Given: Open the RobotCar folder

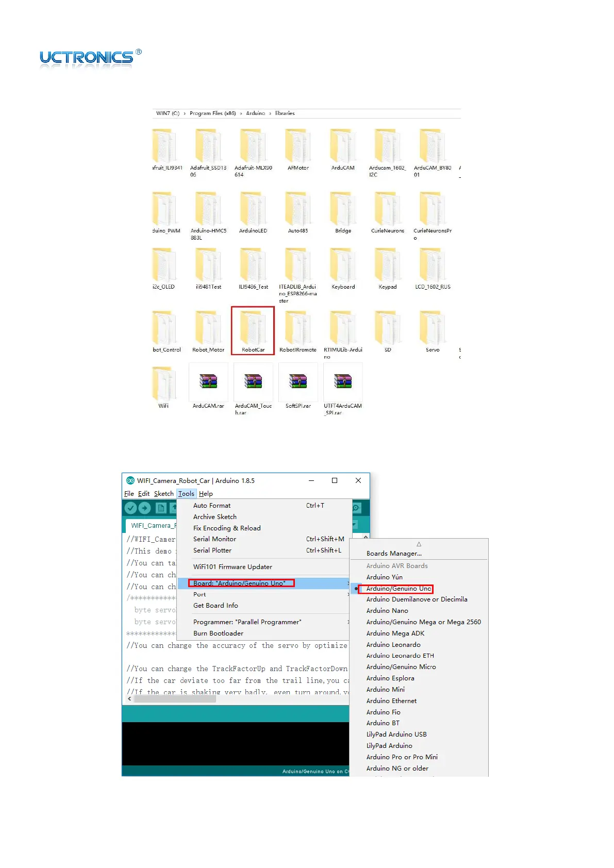Looking at the screenshot, I should 253,331.
